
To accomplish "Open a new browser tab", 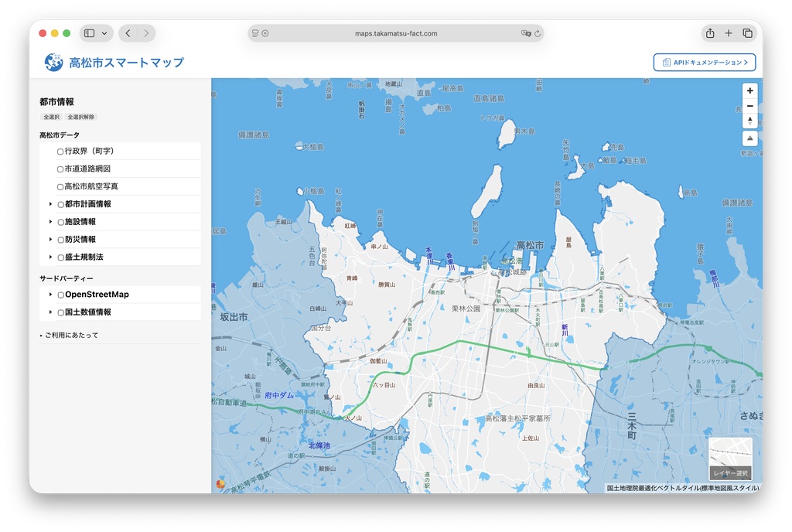I will pyautogui.click(x=729, y=33).
